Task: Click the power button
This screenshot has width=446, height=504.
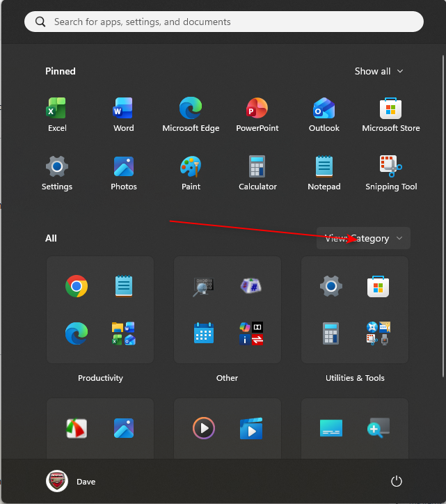Action: pos(396,481)
